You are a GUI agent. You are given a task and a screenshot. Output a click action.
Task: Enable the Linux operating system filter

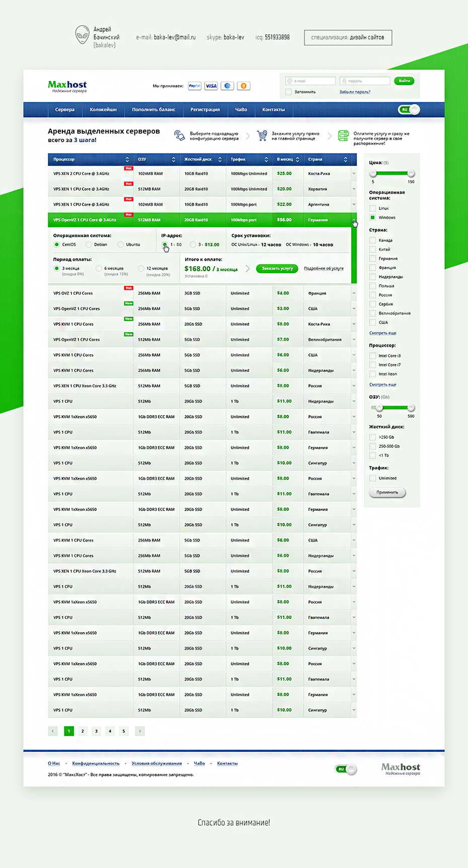point(372,208)
